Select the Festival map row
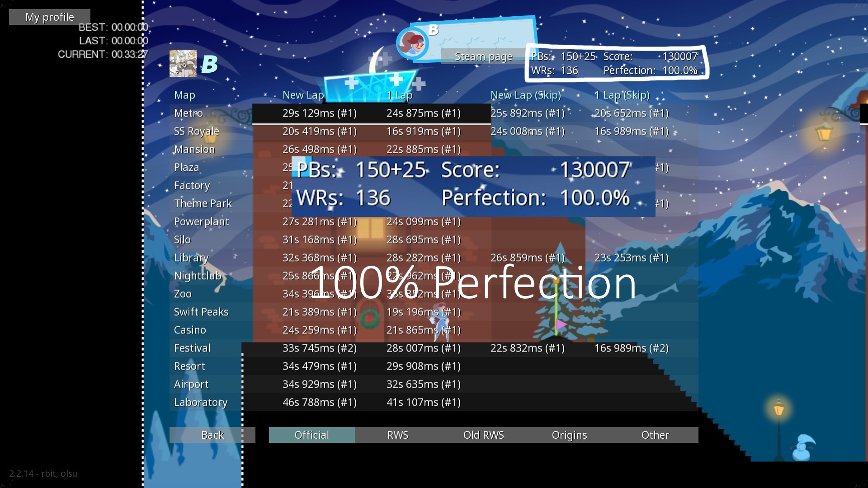The image size is (868, 488). [192, 348]
